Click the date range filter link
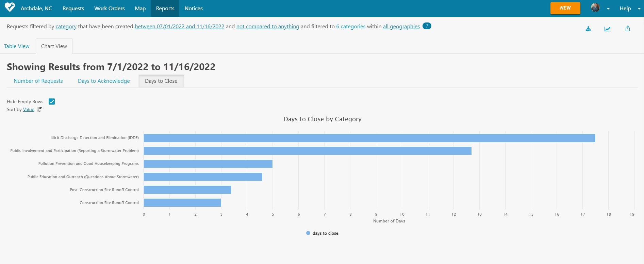 (179, 27)
